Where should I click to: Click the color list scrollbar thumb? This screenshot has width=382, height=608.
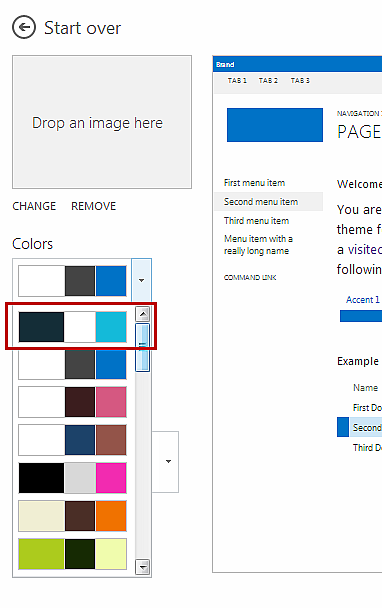(x=143, y=347)
